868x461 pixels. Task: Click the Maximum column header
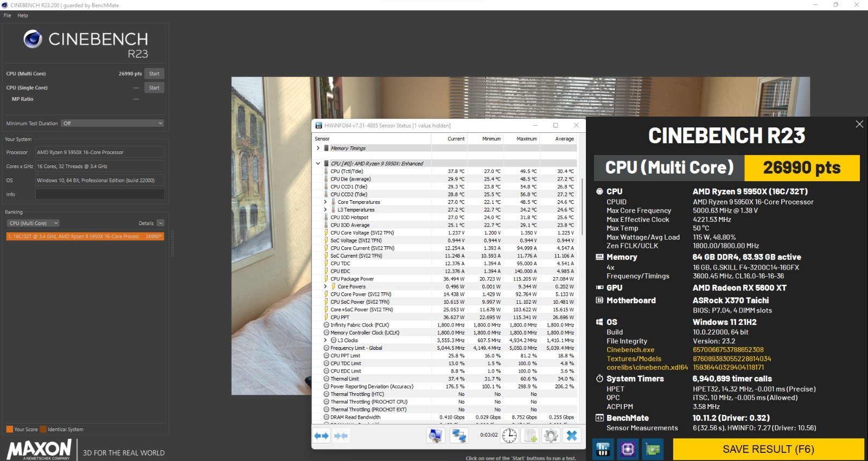pos(521,139)
